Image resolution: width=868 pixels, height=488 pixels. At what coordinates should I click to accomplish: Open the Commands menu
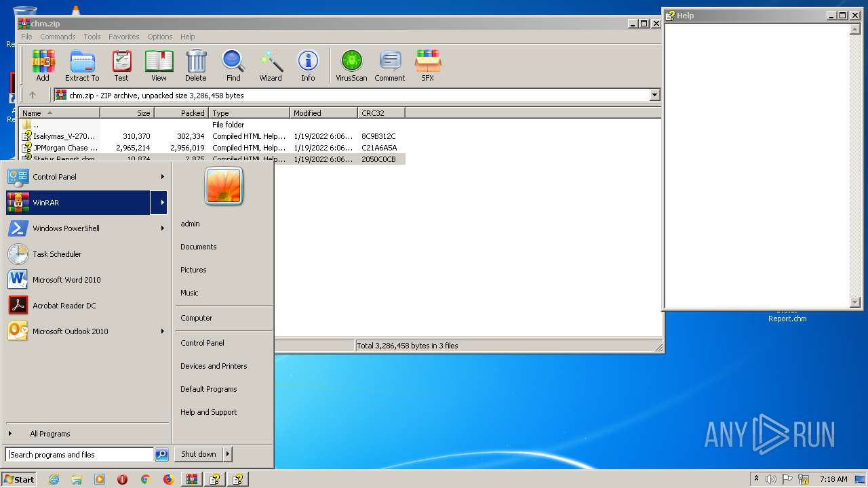(58, 37)
